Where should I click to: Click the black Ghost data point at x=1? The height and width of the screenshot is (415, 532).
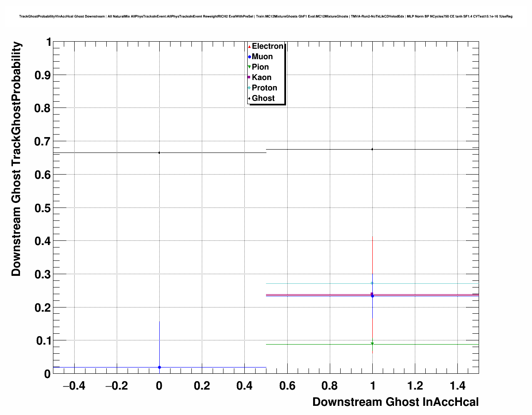point(372,149)
